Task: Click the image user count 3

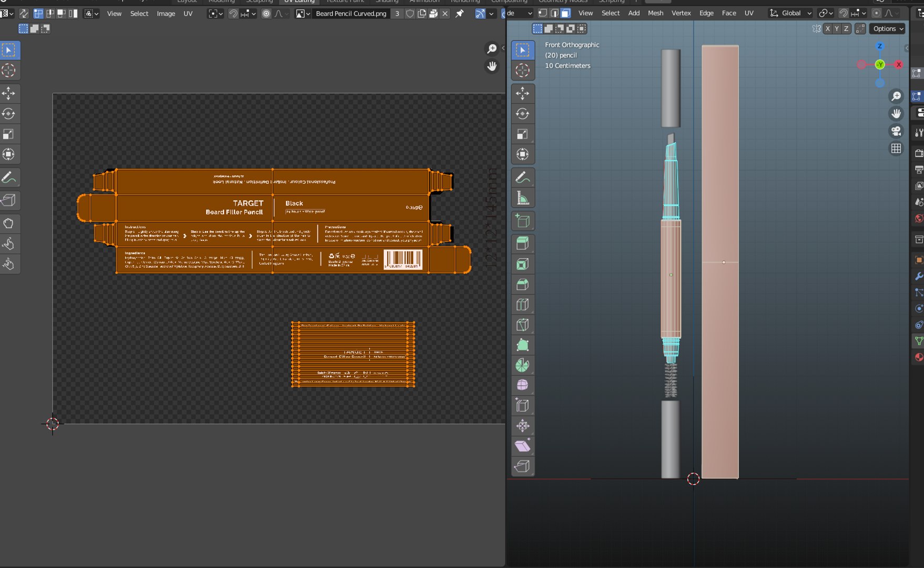Action: click(397, 14)
